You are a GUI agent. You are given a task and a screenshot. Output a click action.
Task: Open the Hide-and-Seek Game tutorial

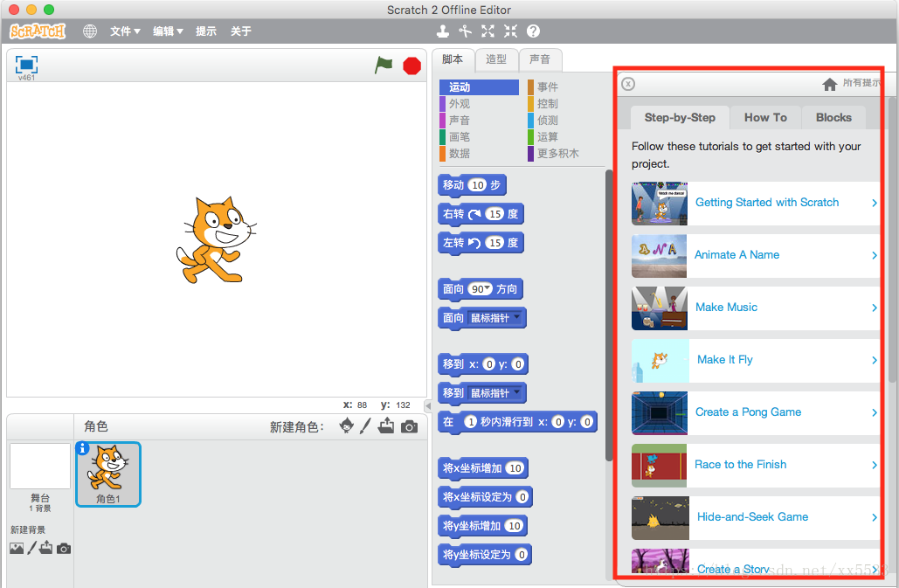[x=756, y=517]
